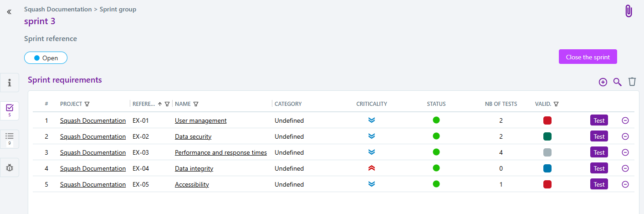Click the Close the sprint button
644x214 pixels.
588,57
